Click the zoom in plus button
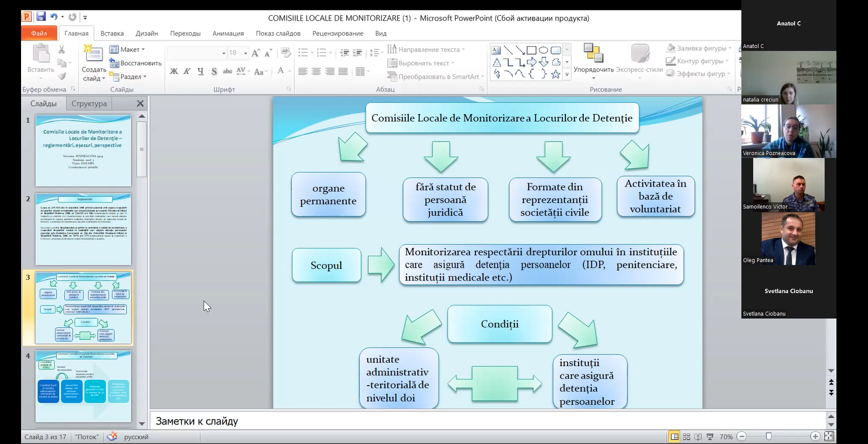 tap(815, 437)
